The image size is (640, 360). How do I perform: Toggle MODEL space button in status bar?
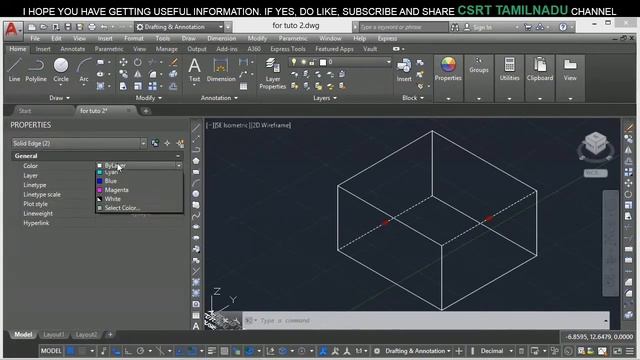tap(51, 351)
